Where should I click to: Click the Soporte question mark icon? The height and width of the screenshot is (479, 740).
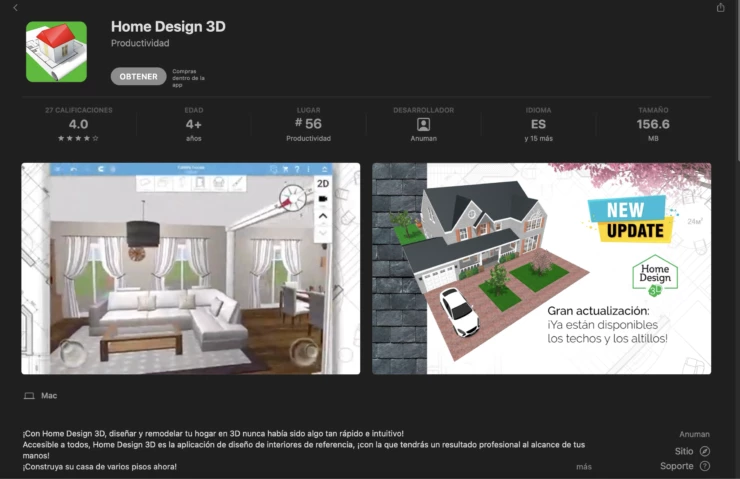[x=705, y=466]
